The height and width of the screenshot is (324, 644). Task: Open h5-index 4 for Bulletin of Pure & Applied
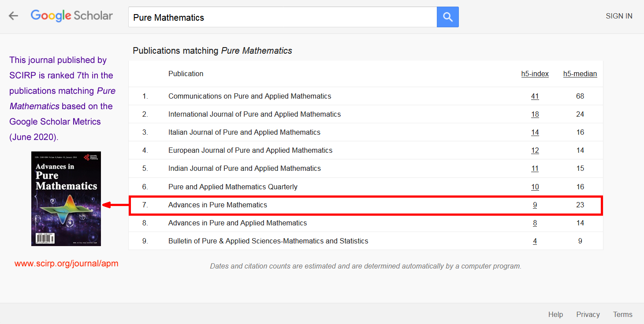click(535, 241)
